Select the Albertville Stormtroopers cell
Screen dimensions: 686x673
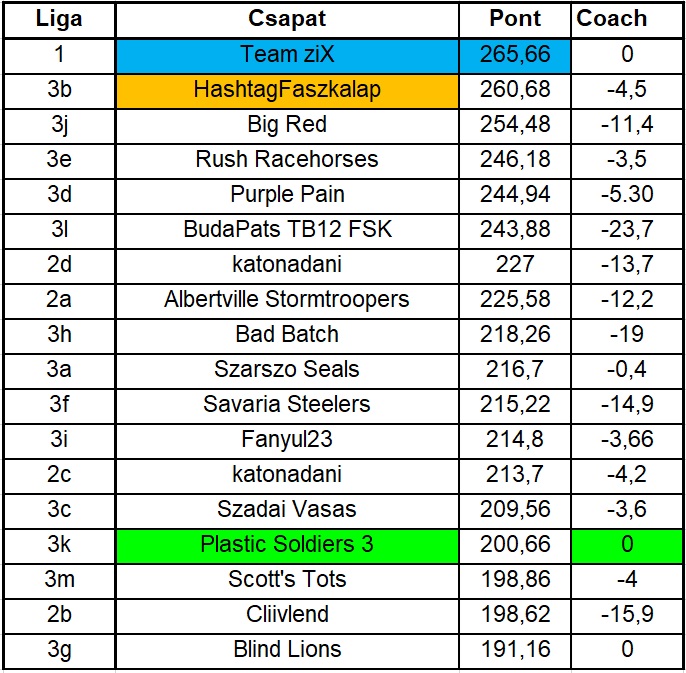[287, 299]
